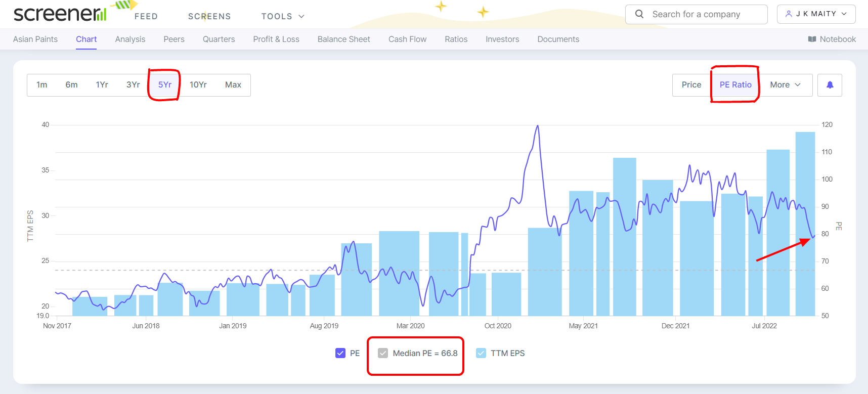
Task: Click the Nov 2017 axis label
Action: (x=57, y=326)
